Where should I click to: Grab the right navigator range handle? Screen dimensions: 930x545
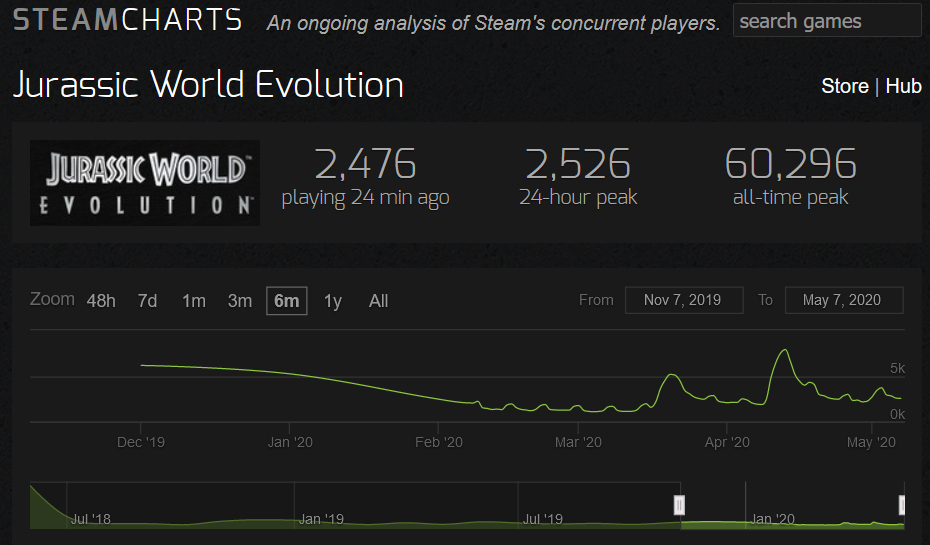[x=902, y=505]
